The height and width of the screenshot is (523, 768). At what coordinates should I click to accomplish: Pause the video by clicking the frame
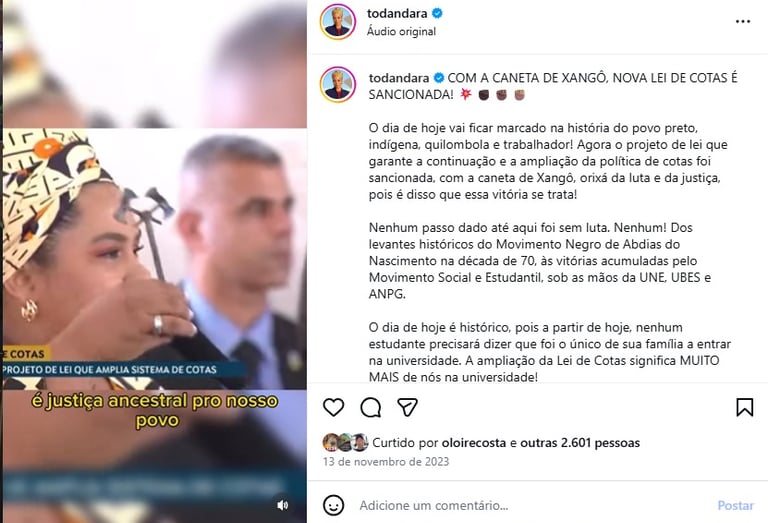pyautogui.click(x=155, y=260)
